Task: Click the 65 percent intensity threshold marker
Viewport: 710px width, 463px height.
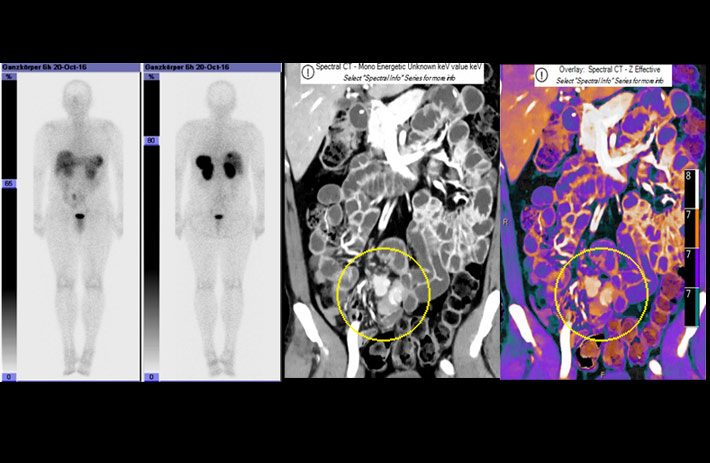Action: (x=8, y=184)
